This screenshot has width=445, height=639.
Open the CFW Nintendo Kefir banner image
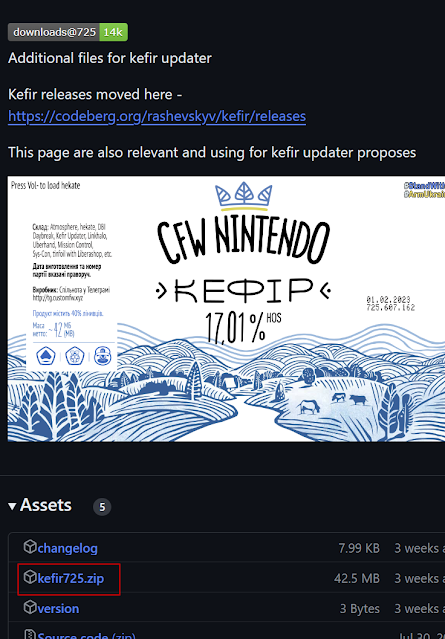(226, 308)
